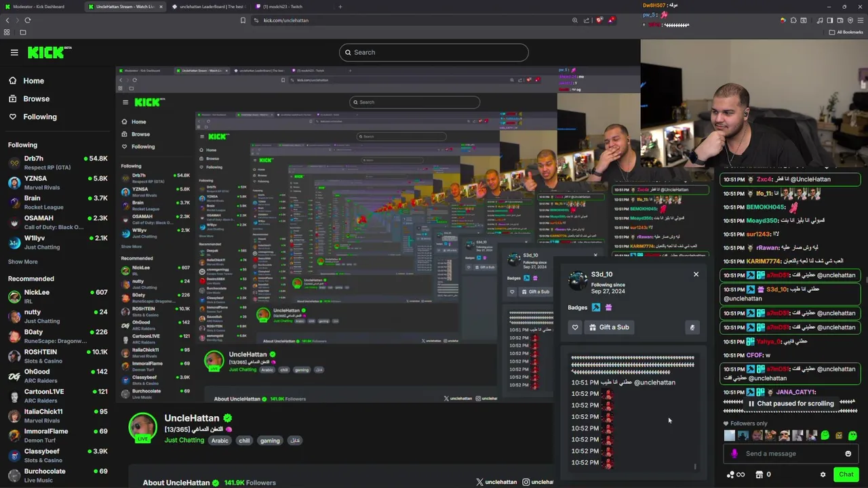This screenshot has height=488, width=868.
Task: Click the green Chat send button
Action: [x=846, y=474]
